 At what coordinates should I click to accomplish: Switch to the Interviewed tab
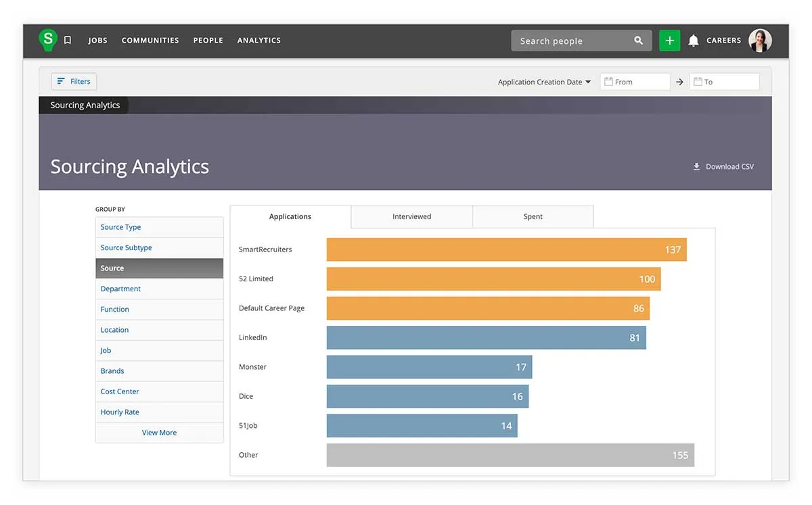[411, 216]
